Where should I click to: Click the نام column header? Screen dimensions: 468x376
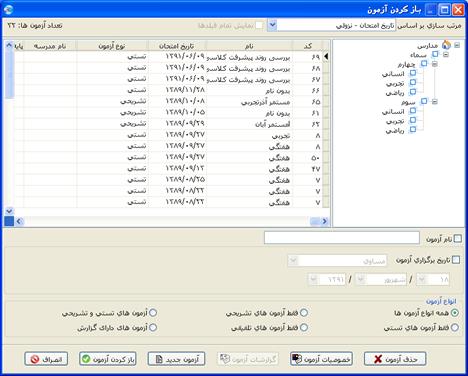click(249, 46)
